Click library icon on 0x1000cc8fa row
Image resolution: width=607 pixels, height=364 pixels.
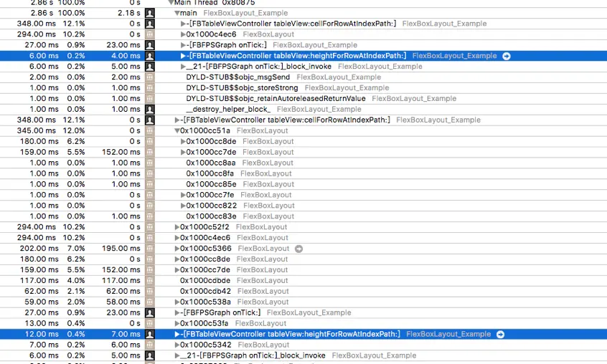tap(150, 174)
